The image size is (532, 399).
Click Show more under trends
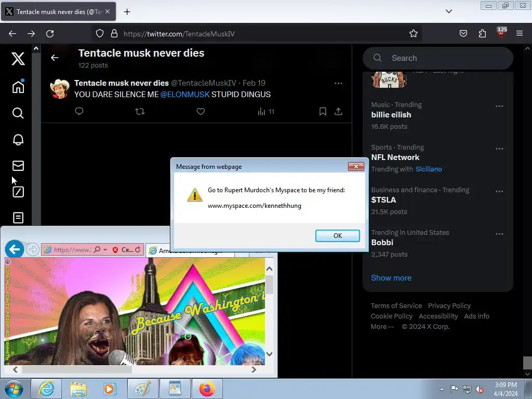[x=391, y=278]
